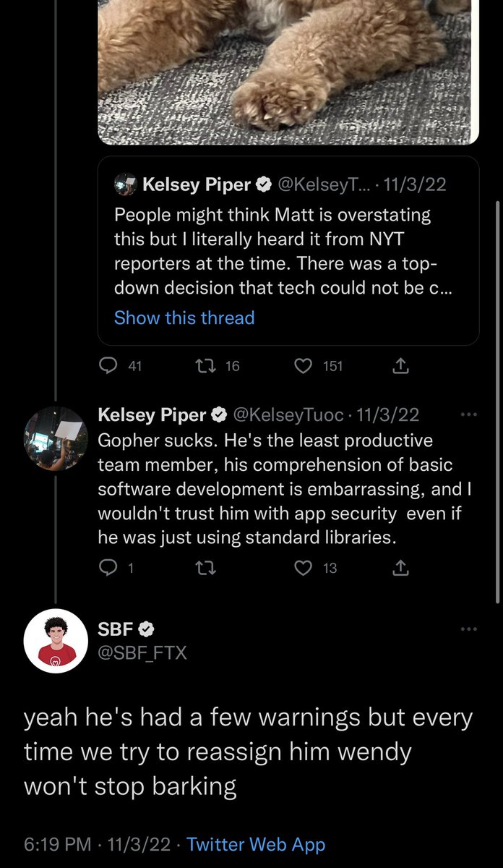Open the dog photo at top
The width and height of the screenshot is (503, 868).
[x=289, y=65]
